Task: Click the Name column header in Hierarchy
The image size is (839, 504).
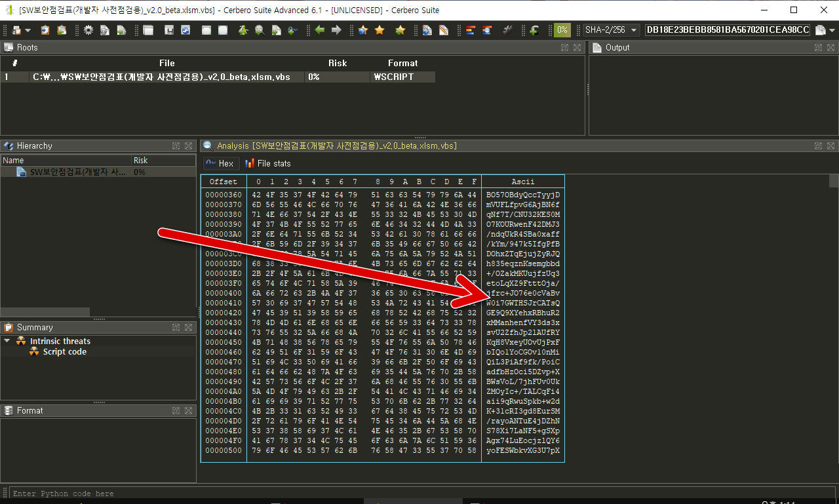Action: coord(66,160)
